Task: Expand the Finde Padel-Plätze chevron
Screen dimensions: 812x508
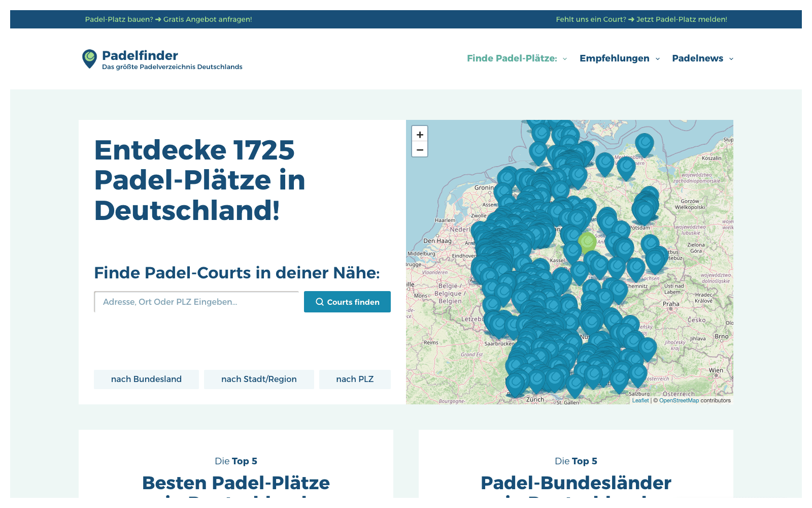Action: pos(565,59)
